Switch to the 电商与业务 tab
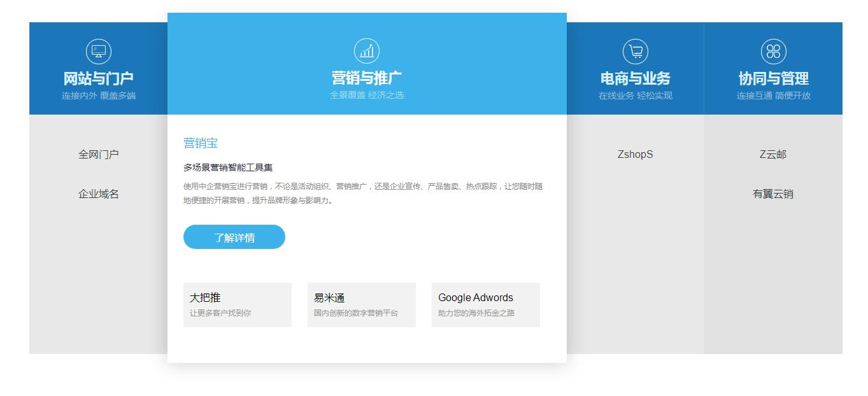The height and width of the screenshot is (396, 868). tap(634, 78)
